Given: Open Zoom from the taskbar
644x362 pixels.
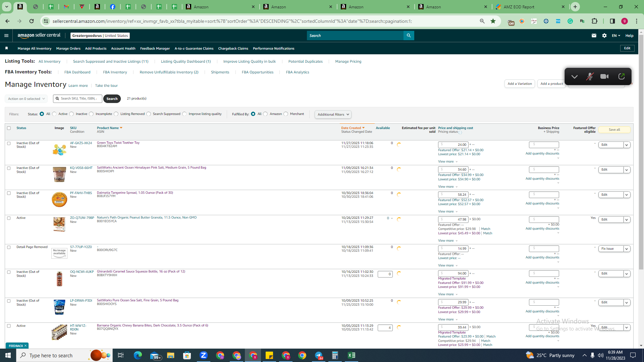Looking at the screenshot, I should tap(204, 355).
